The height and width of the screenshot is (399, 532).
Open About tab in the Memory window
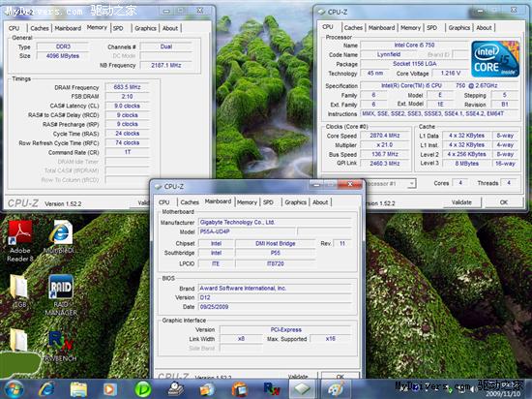[170, 28]
